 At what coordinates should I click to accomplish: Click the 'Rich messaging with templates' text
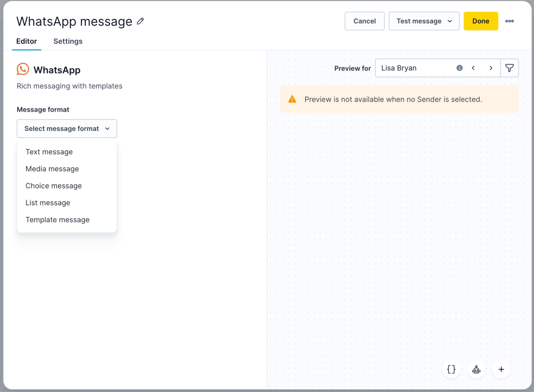point(69,86)
